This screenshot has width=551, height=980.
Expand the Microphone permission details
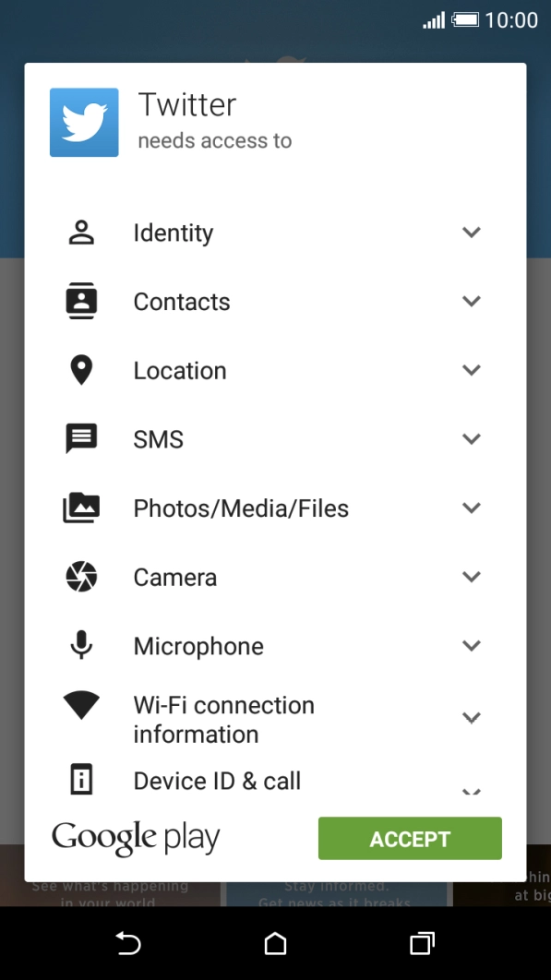(472, 646)
